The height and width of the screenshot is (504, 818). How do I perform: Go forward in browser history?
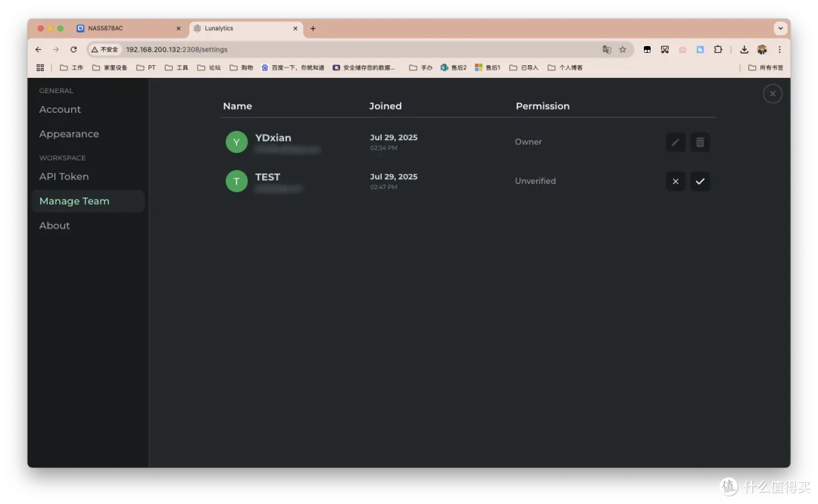[56, 49]
